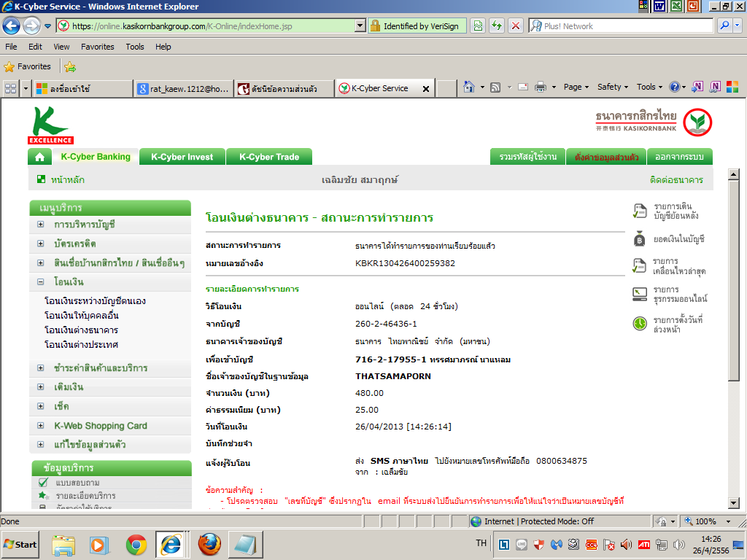Screen dimensions: 747x560
Task: Open รายการธุรกรรมออนไลน์ monitor icon
Action: click(x=639, y=295)
